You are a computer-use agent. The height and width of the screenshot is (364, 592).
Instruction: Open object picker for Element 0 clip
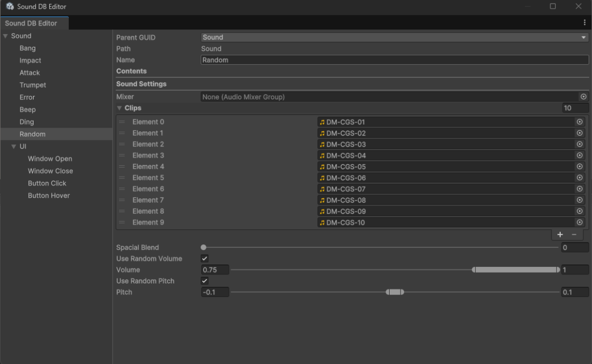click(579, 122)
